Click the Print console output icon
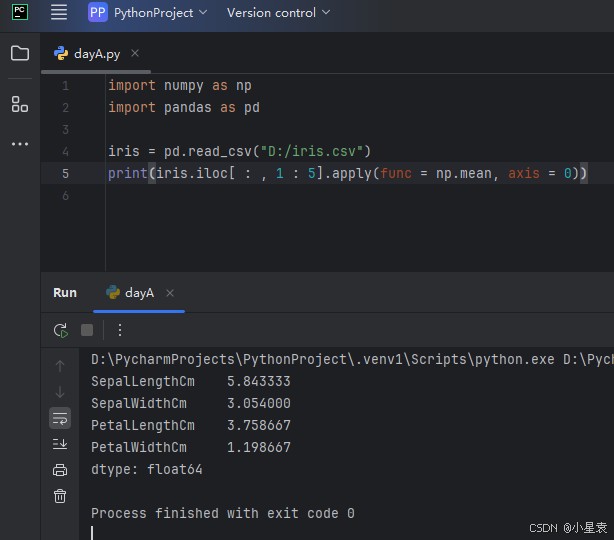 coord(60,470)
